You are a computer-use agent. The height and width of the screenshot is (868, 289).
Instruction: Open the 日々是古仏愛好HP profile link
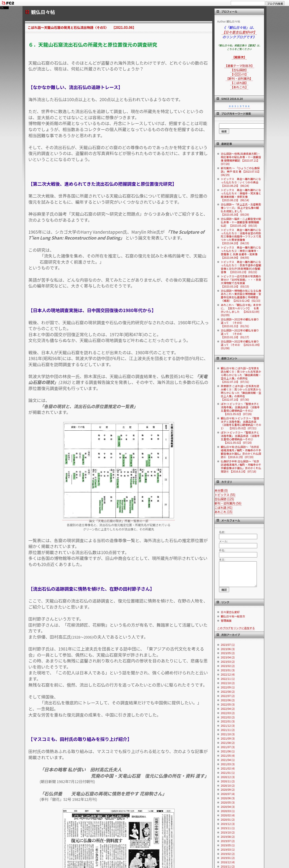coord(239,32)
